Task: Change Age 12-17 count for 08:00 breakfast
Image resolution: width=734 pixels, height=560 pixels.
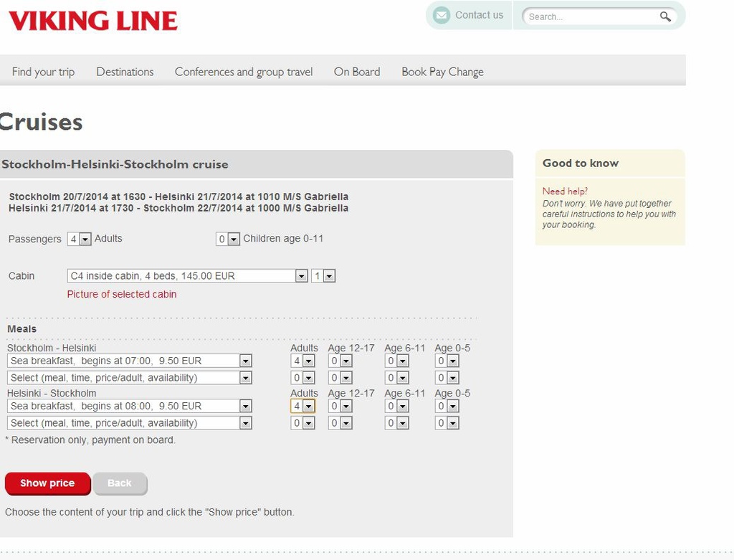Action: [340, 406]
